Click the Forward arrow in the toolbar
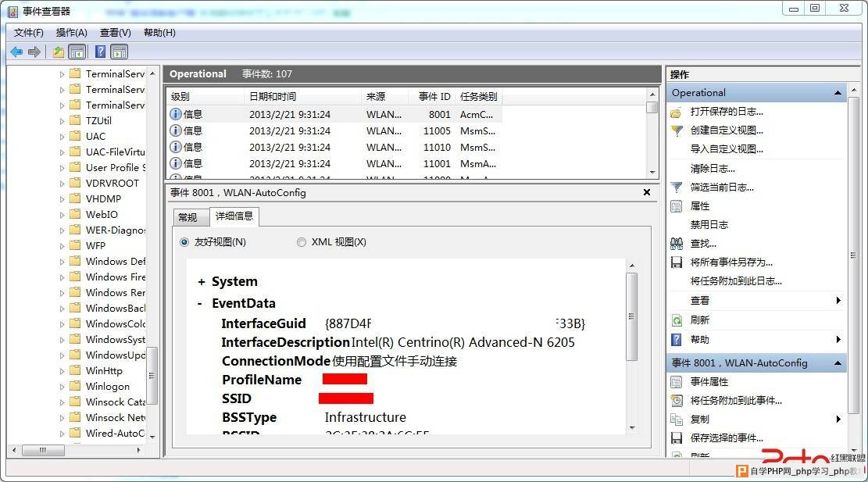Screen dimensions: 868x482 click(x=34, y=52)
